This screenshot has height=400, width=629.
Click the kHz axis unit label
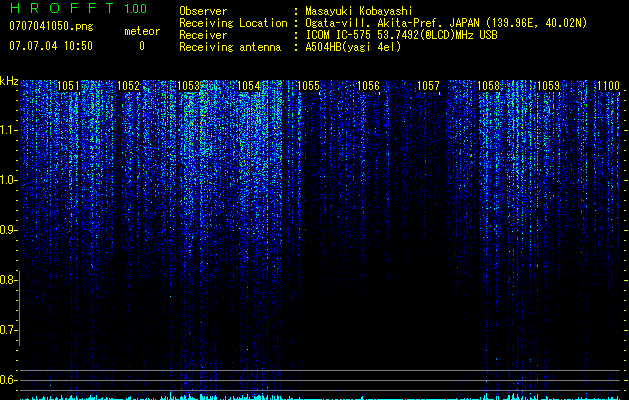(x=9, y=81)
